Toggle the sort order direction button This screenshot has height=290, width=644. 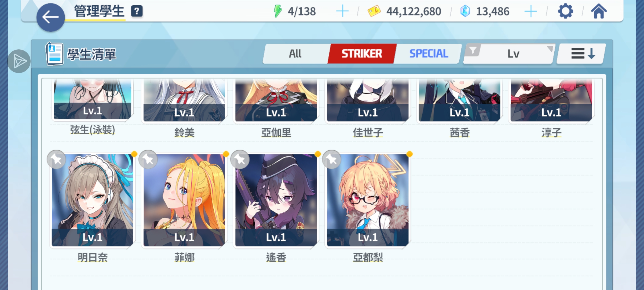[581, 54]
